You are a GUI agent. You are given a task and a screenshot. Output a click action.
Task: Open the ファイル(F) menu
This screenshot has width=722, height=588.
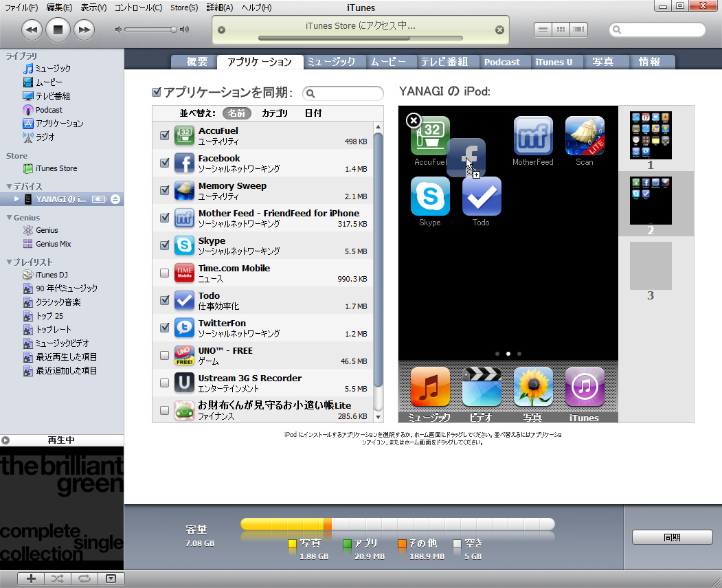(x=22, y=8)
